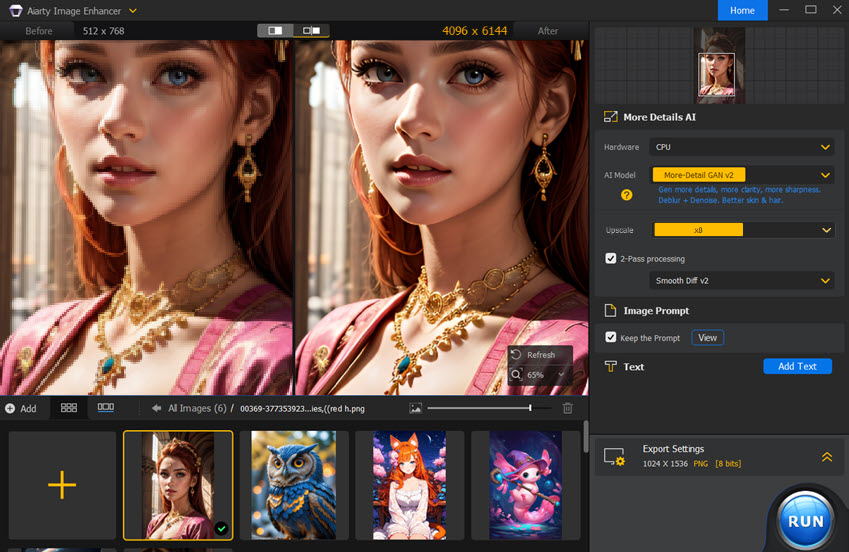
Task: Expand the Export Settings panel
Action: (x=827, y=457)
